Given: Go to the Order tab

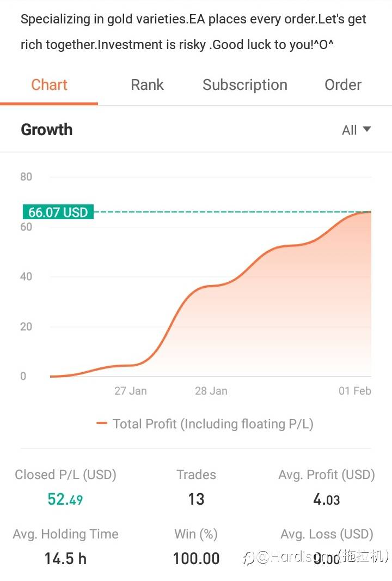Looking at the screenshot, I should (x=343, y=85).
